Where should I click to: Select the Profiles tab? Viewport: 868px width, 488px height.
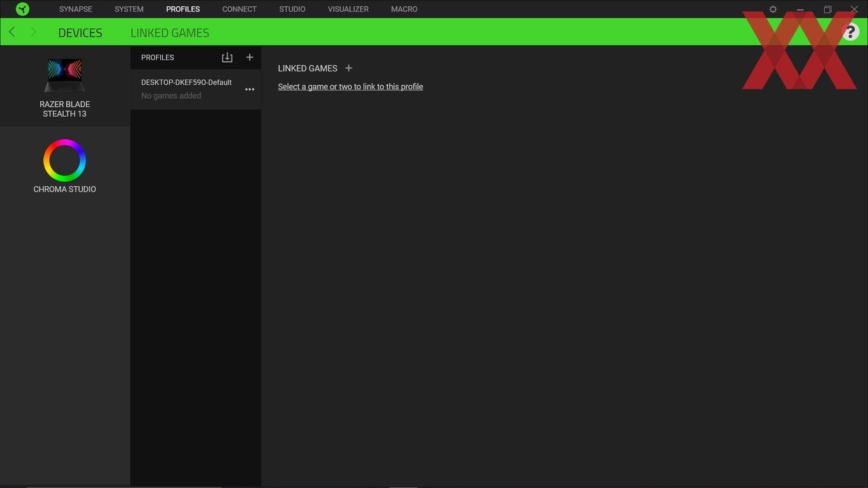point(183,9)
